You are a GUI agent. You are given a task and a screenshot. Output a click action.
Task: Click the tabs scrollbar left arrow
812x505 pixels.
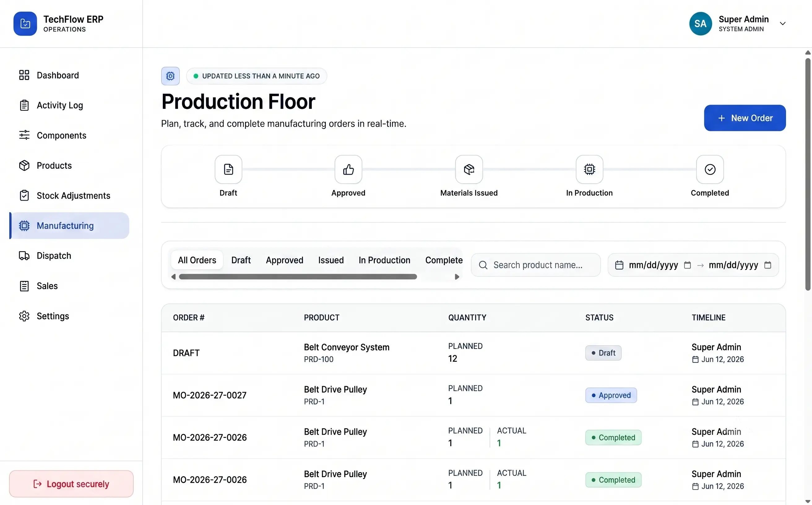point(173,277)
